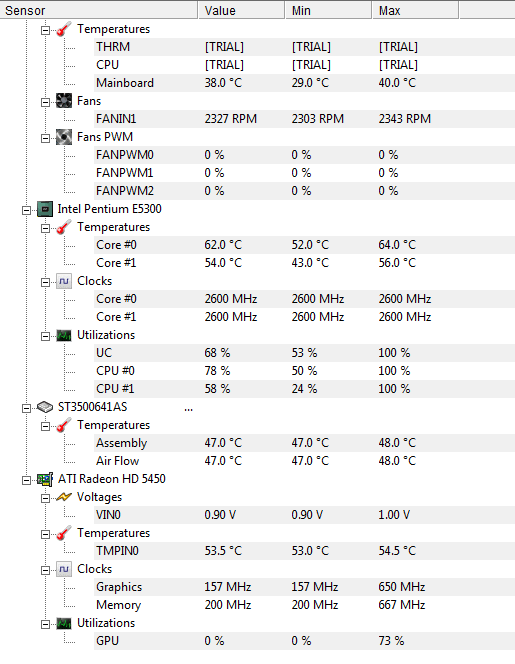The width and height of the screenshot is (515, 664).
Task: Select the FANIN1 sensor row
Action: point(305,119)
